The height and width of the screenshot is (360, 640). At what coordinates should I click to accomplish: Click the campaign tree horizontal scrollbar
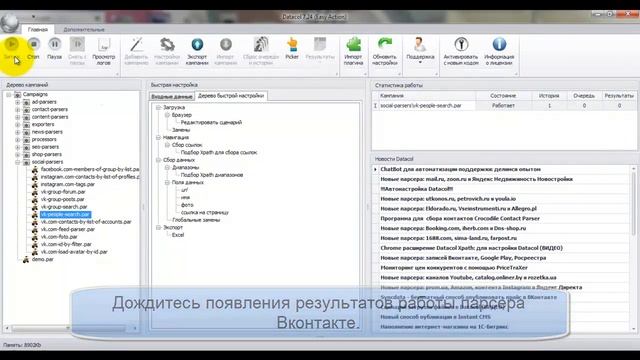70,328
